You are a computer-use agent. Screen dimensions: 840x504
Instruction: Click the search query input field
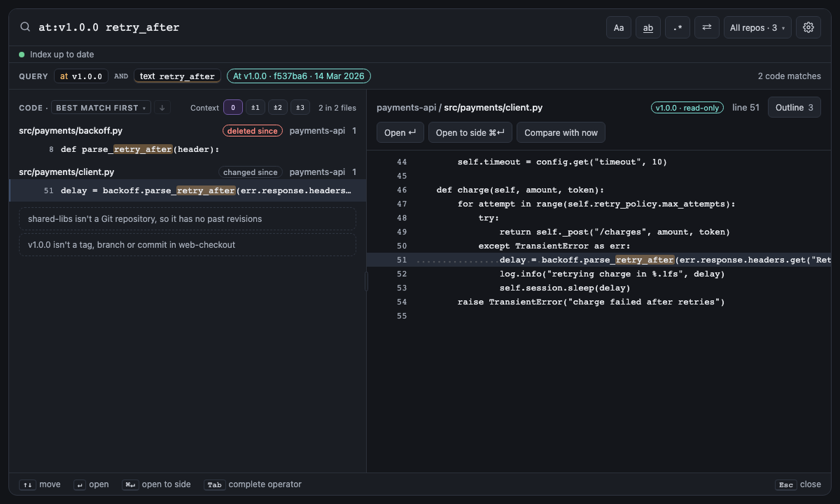pos(315,27)
